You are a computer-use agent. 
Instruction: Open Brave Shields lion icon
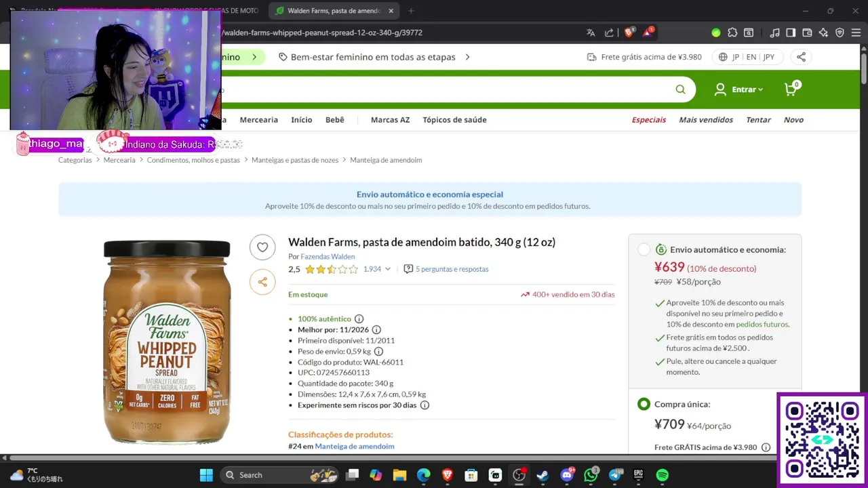(x=629, y=33)
